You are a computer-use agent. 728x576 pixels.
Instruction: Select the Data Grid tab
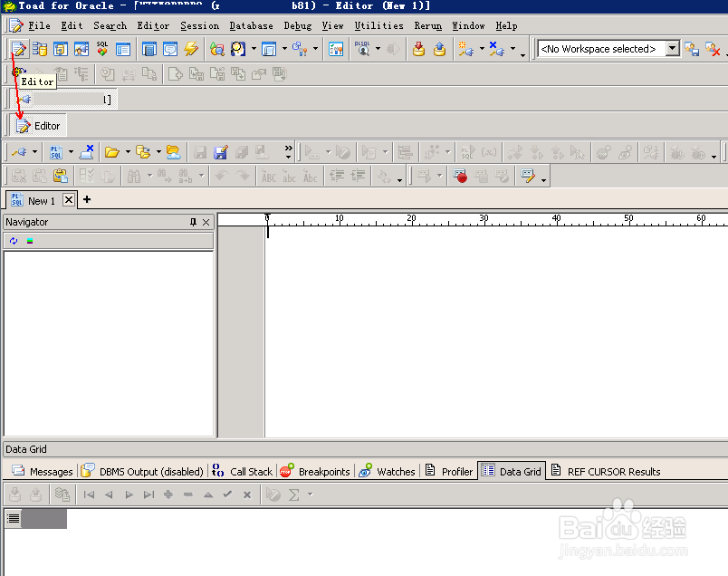[512, 471]
